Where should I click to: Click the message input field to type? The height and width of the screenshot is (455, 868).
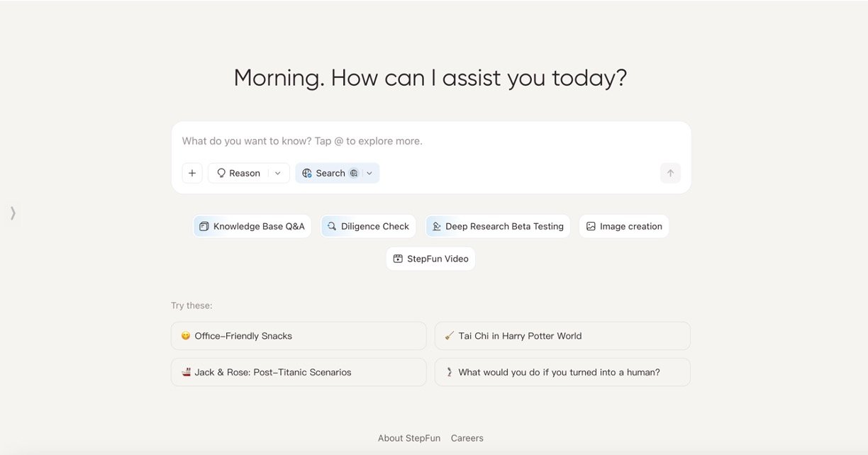[425, 140]
